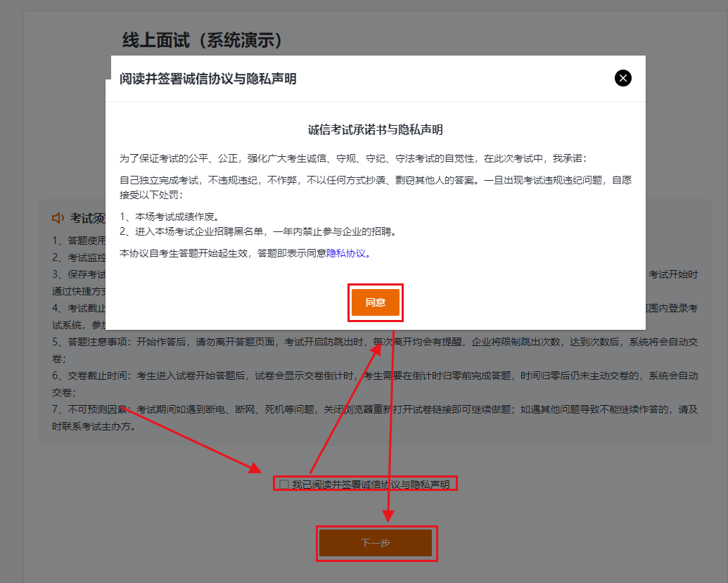728x583 pixels.
Task: Close the 诚信协议 dialog with X icon
Action: (622, 78)
